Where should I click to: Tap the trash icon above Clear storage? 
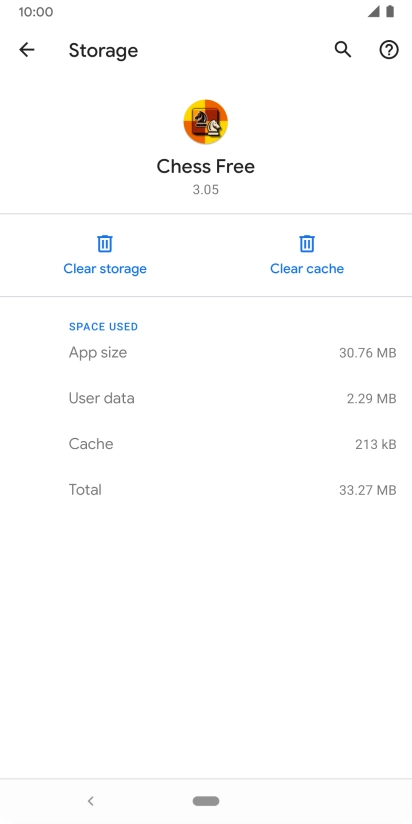[x=105, y=244]
